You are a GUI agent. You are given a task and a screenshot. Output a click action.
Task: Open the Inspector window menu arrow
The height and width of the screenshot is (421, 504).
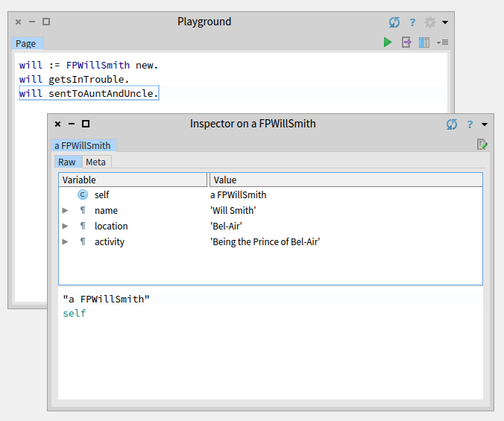485,124
